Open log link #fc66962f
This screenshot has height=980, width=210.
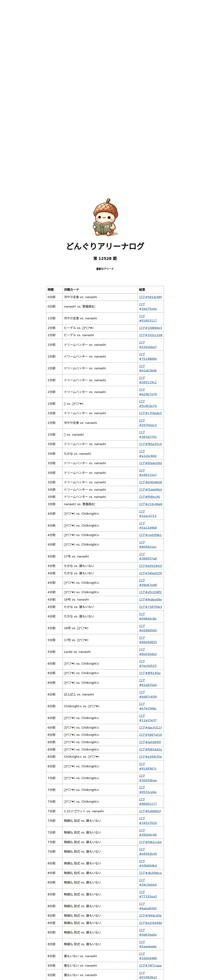point(150,811)
